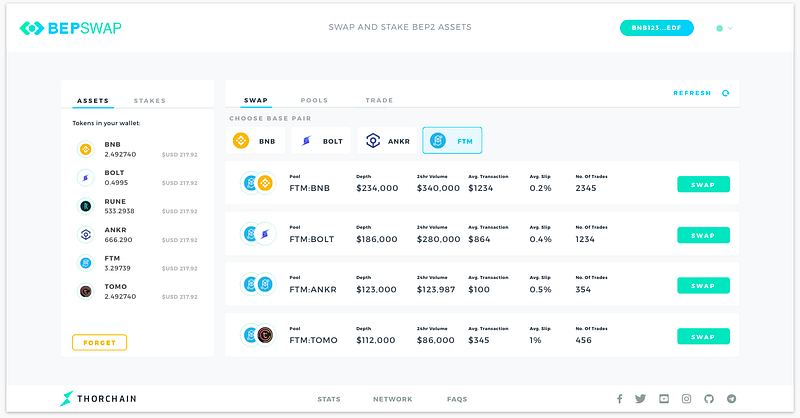Choose ANKR as base pair
800x418 pixels.
[x=387, y=140]
